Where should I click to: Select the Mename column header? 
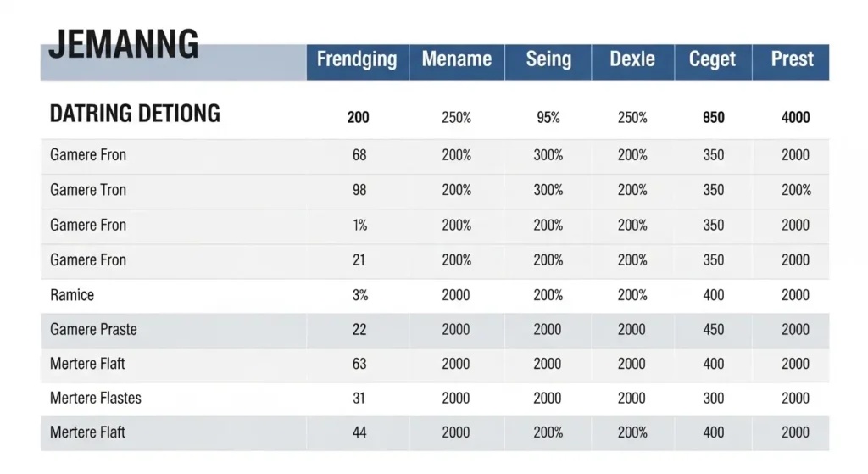click(456, 60)
